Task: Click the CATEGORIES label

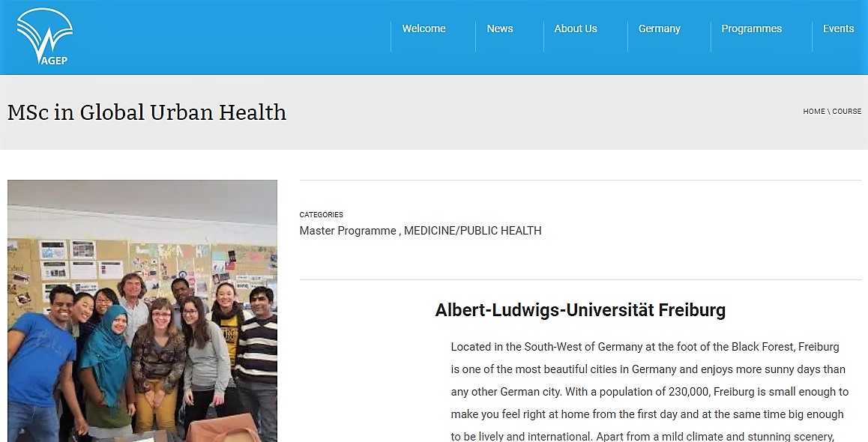Action: click(321, 215)
